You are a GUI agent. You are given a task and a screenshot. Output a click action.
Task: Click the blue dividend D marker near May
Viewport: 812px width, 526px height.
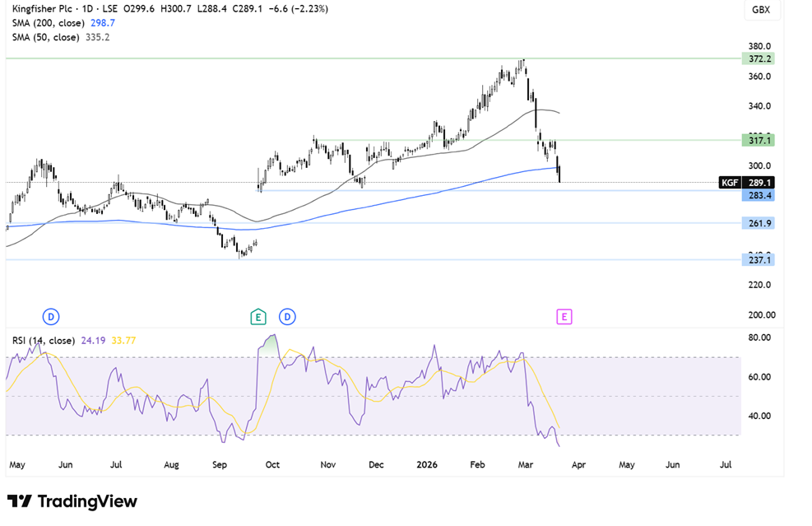(x=51, y=317)
